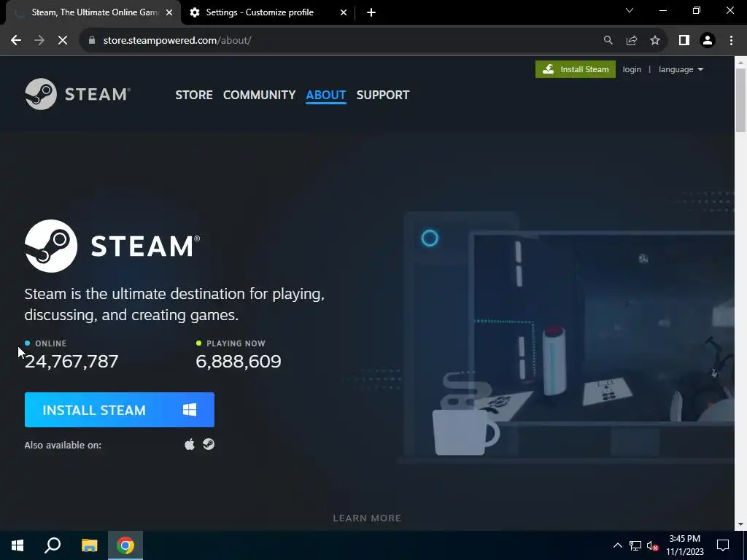Click the large Steam logo in the hero section
The width and height of the screenshot is (747, 560).
pyautogui.click(x=112, y=246)
